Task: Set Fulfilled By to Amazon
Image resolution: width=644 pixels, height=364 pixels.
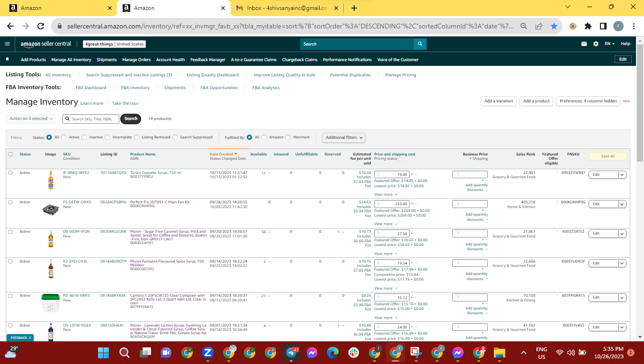Action: pyautogui.click(x=264, y=137)
